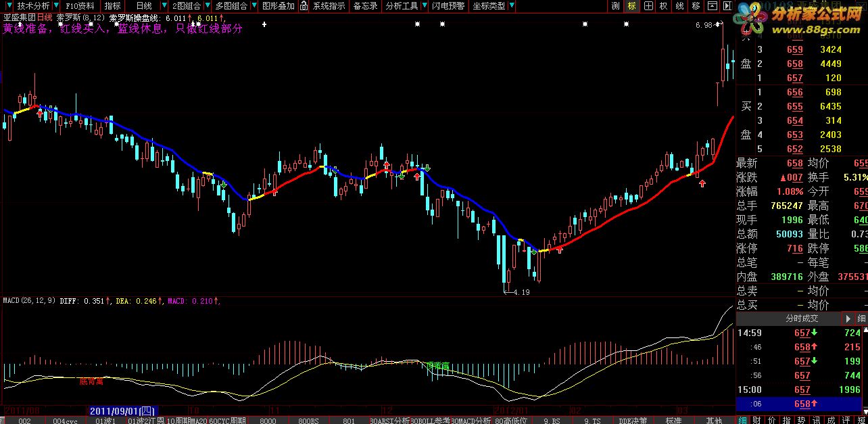Click the play arrow icon in top toolbar
The height and width of the screenshot is (424, 868).
pos(727,6)
